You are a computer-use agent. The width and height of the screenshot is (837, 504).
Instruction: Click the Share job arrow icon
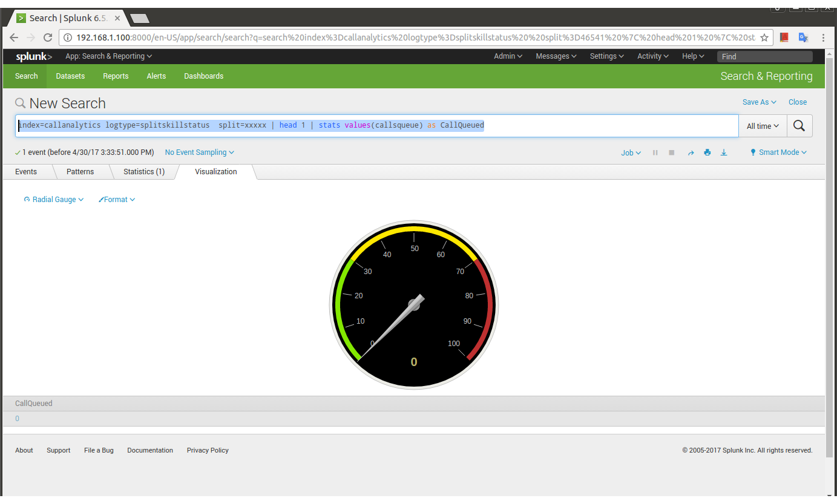point(691,153)
